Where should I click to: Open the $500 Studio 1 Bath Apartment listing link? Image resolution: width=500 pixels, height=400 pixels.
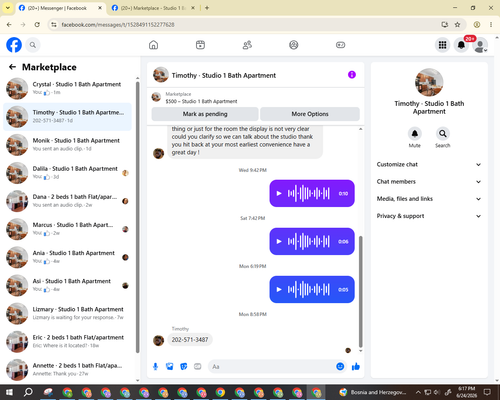(x=201, y=101)
